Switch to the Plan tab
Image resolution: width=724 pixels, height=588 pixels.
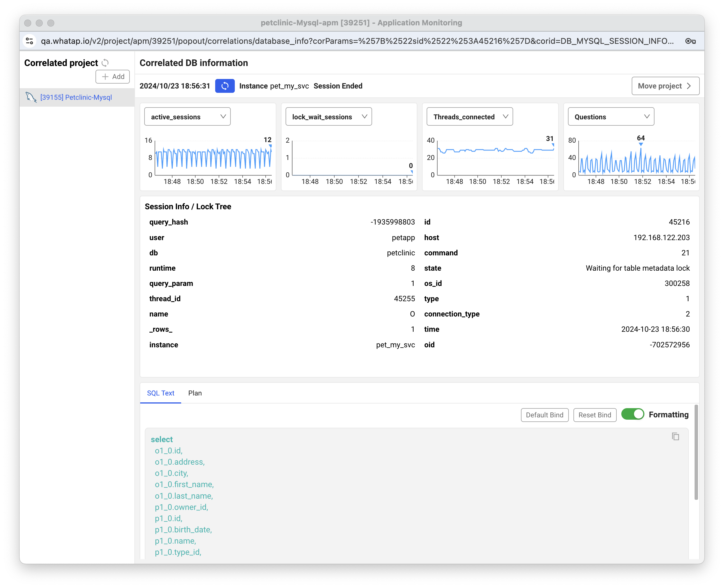coord(195,393)
